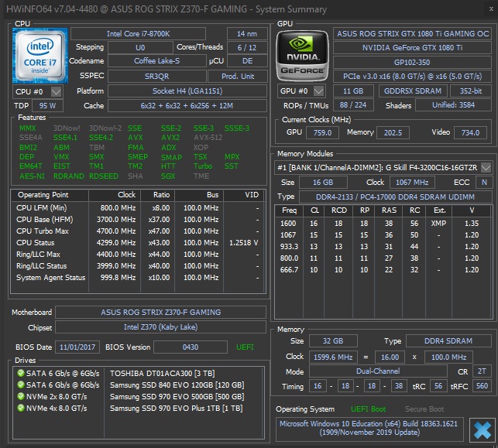Close the System Summary window via title bar X

(491, 9)
